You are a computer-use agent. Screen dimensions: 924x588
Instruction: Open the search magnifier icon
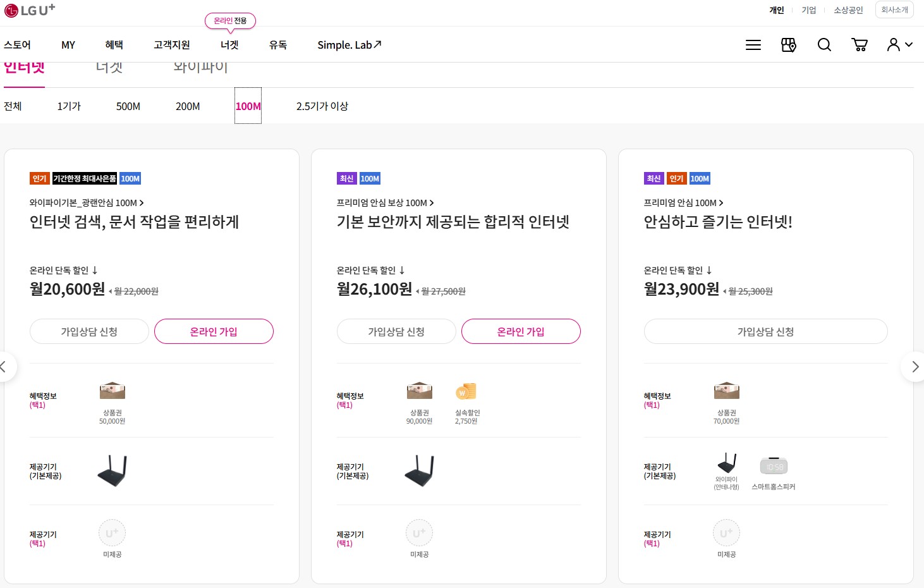(x=824, y=45)
